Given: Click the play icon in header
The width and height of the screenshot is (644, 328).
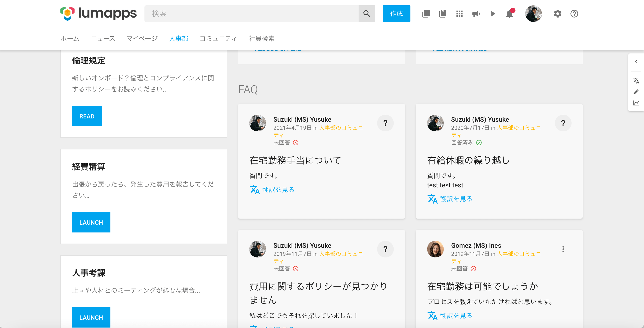Looking at the screenshot, I should coord(493,14).
